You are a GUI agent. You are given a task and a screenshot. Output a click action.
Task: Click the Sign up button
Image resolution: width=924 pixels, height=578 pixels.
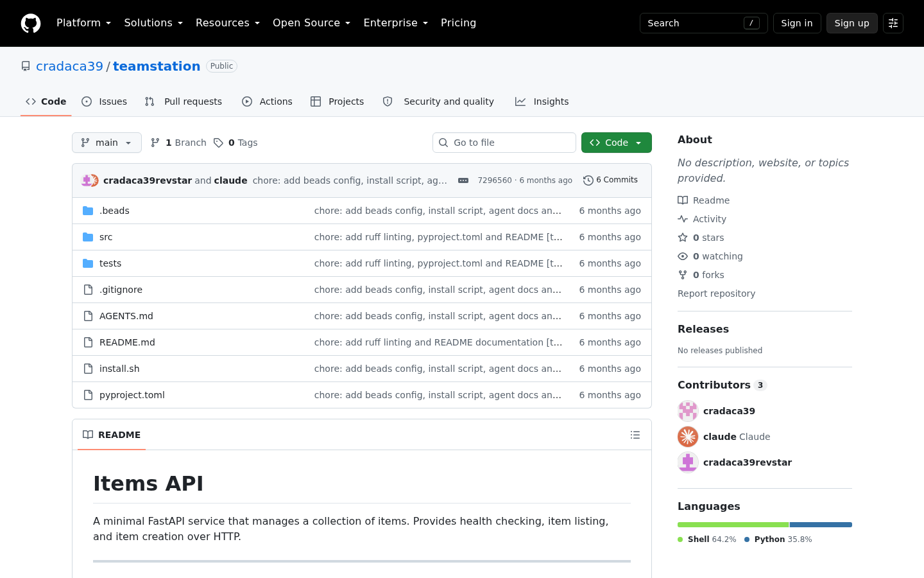[x=852, y=23]
